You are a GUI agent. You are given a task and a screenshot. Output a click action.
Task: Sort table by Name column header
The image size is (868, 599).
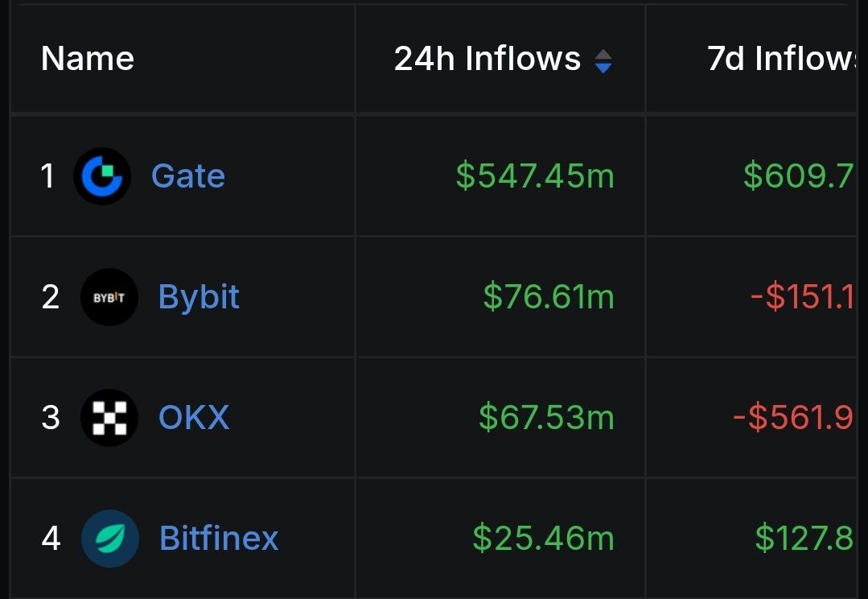88,58
